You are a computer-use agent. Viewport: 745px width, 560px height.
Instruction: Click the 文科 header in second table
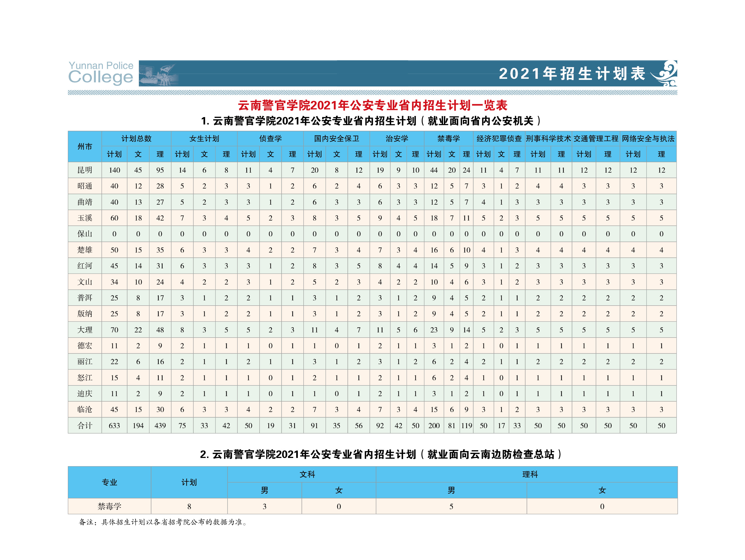(307, 474)
